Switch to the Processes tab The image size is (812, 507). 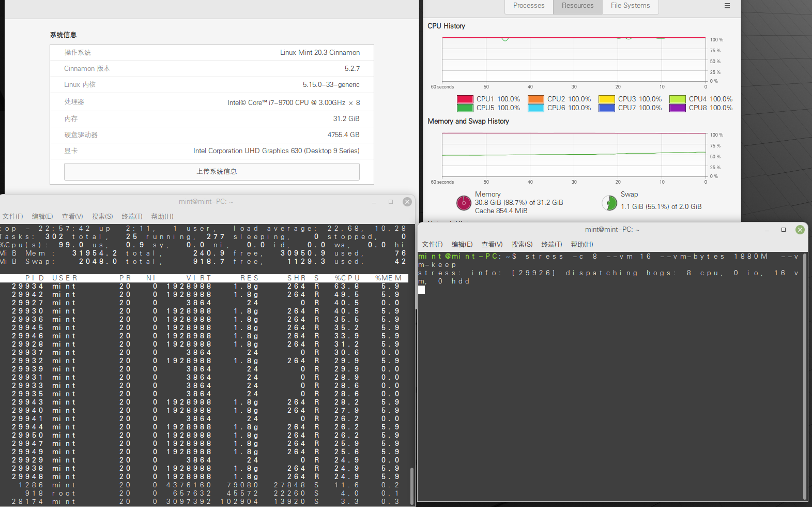click(528, 6)
